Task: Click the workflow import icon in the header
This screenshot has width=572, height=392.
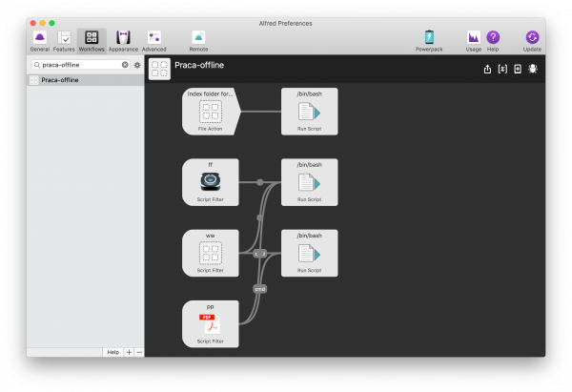Action: coord(518,69)
